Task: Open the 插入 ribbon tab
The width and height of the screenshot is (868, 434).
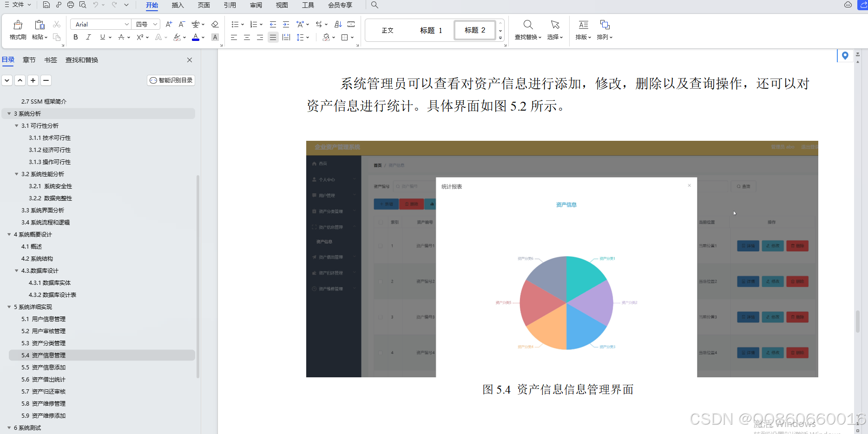Action: pos(178,5)
